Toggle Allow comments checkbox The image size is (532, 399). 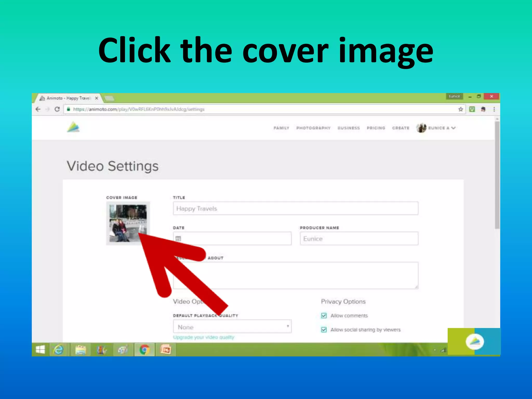(x=324, y=316)
